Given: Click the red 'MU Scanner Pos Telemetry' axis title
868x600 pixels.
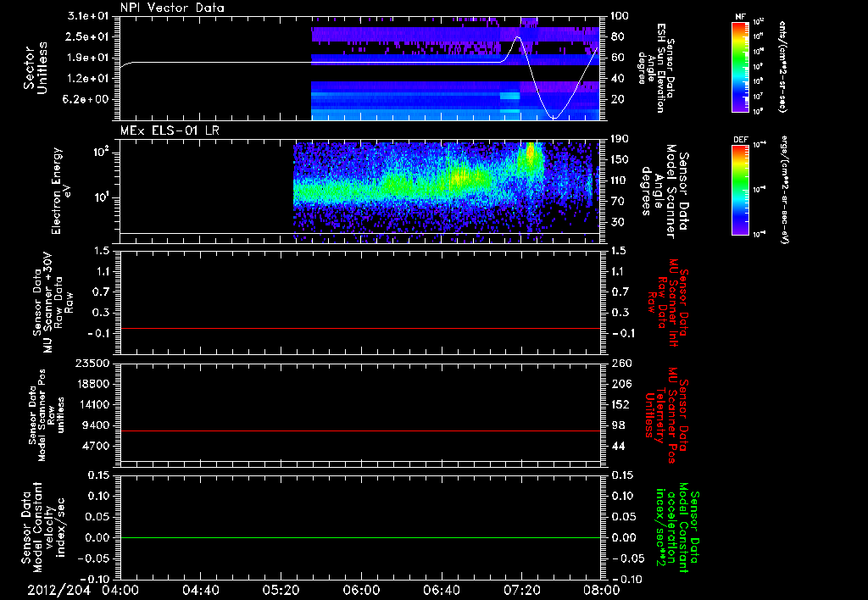Looking at the screenshot, I should pyautogui.click(x=667, y=415).
